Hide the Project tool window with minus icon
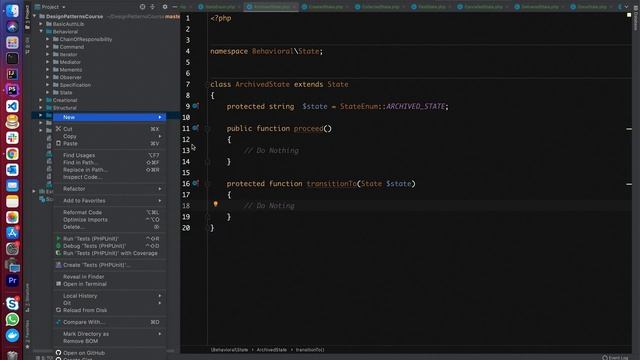Image resolution: width=640 pixels, height=360 pixels. click(175, 7)
